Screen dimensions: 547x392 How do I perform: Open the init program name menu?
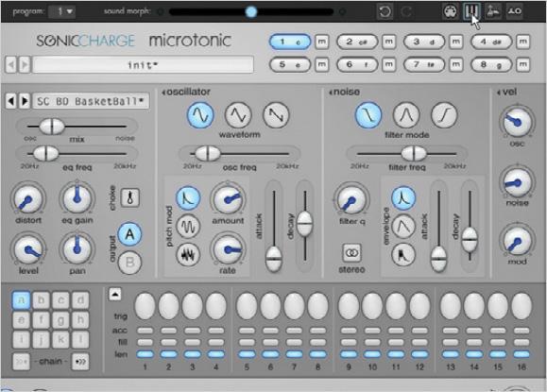143,65
